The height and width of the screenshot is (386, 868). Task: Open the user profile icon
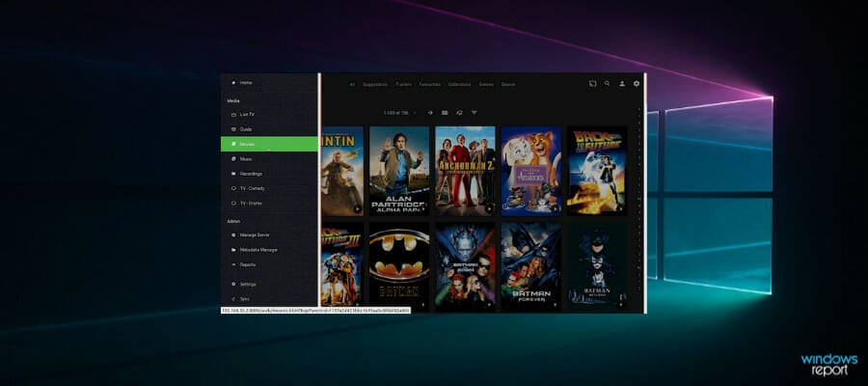click(622, 84)
